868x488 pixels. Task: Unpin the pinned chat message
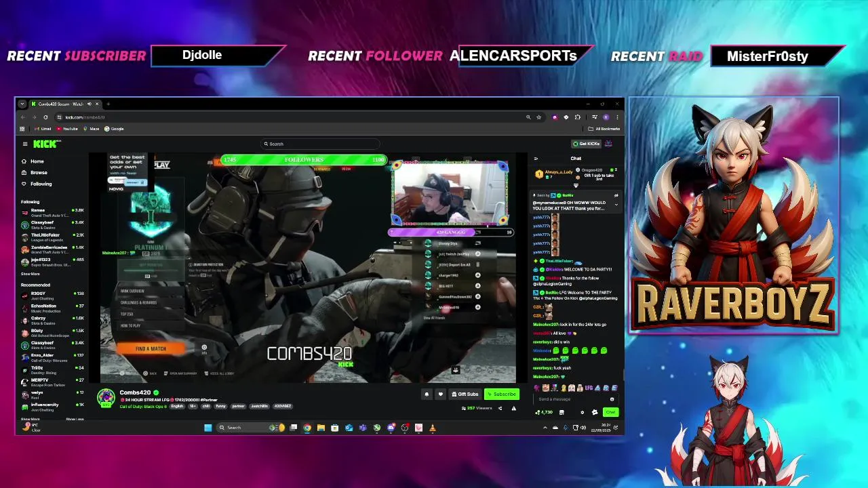tap(616, 195)
